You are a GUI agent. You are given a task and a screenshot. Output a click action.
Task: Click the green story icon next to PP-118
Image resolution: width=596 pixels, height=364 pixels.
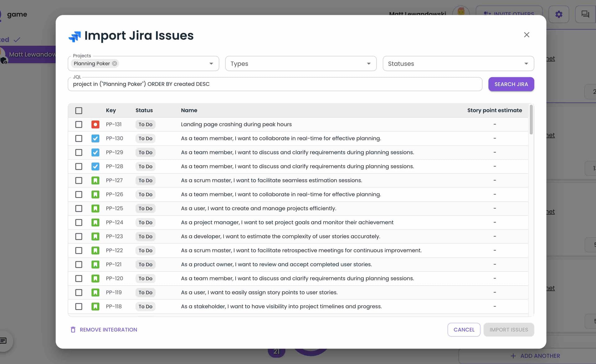(x=95, y=306)
